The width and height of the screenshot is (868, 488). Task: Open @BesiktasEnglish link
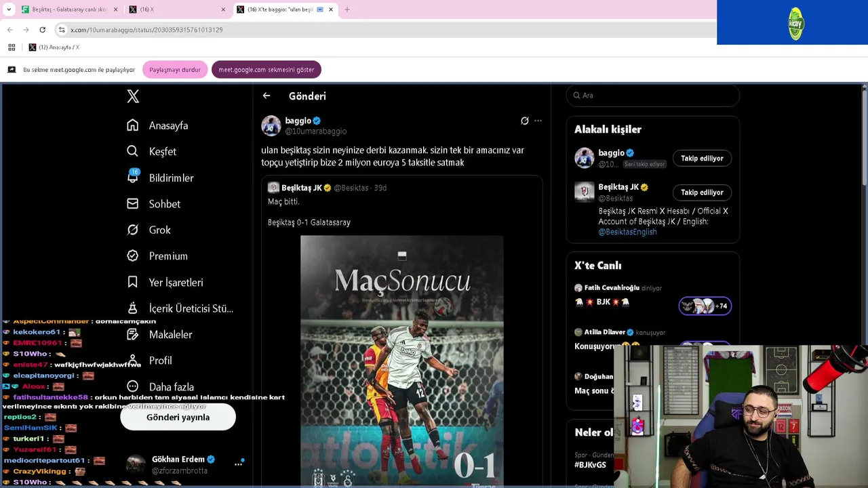tap(627, 232)
